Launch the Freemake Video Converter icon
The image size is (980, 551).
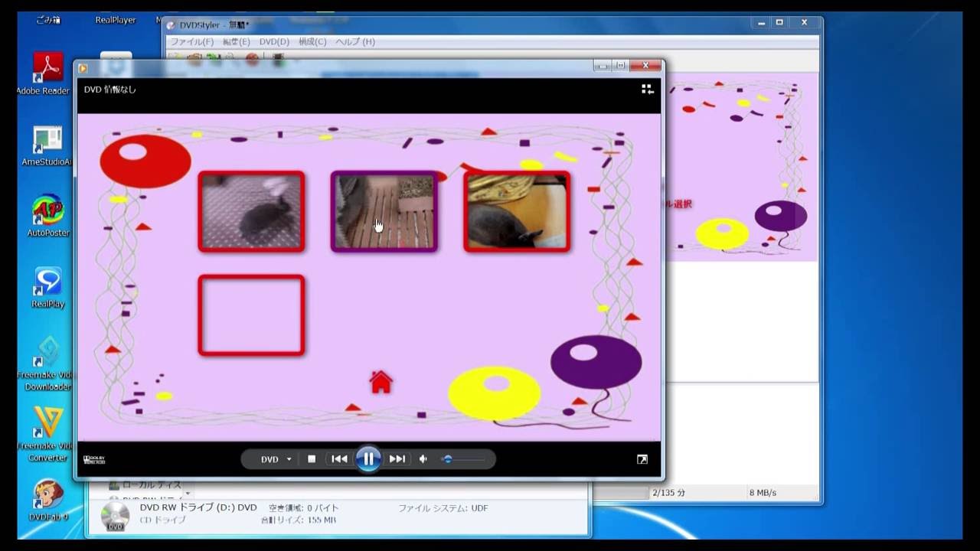tap(47, 434)
